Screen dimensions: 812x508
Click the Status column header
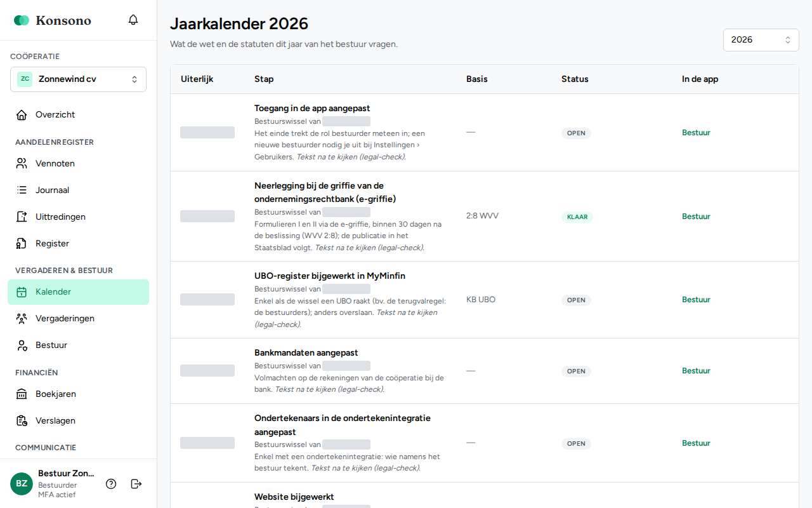(575, 79)
